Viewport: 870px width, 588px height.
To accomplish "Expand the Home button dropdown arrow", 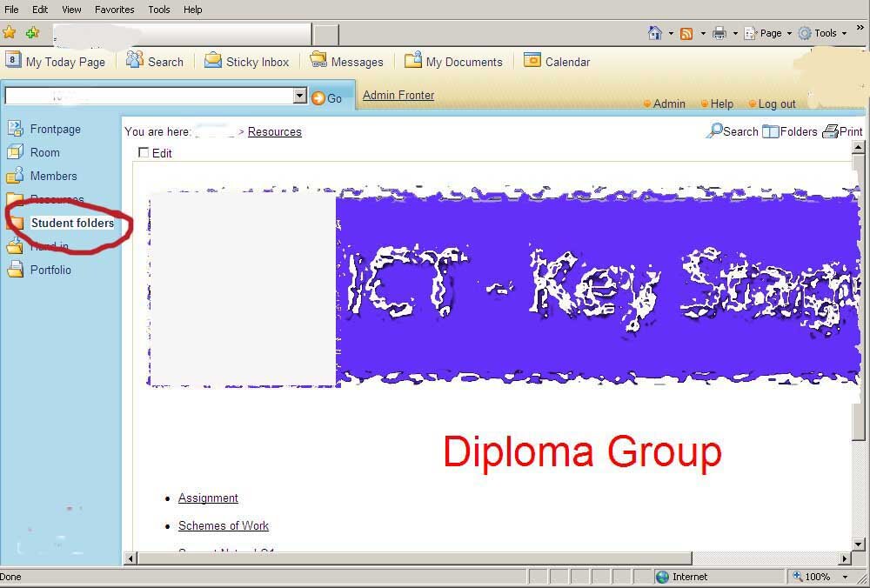I will [x=671, y=34].
